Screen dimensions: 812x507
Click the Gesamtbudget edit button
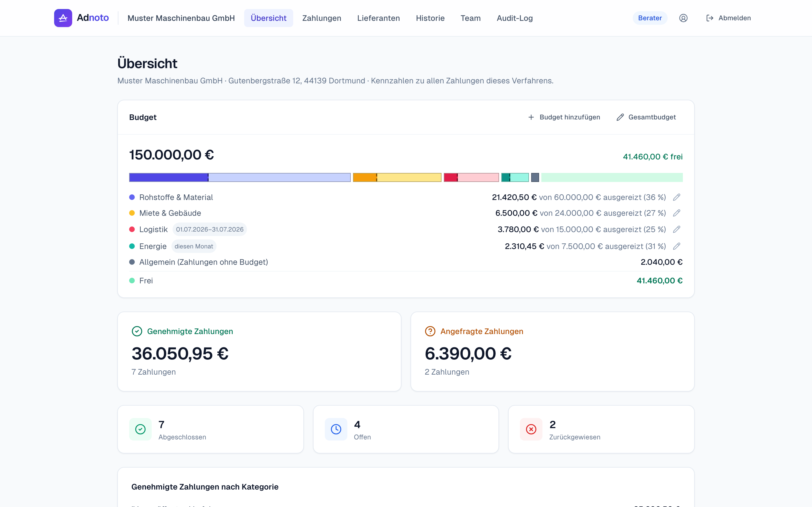[x=646, y=117]
